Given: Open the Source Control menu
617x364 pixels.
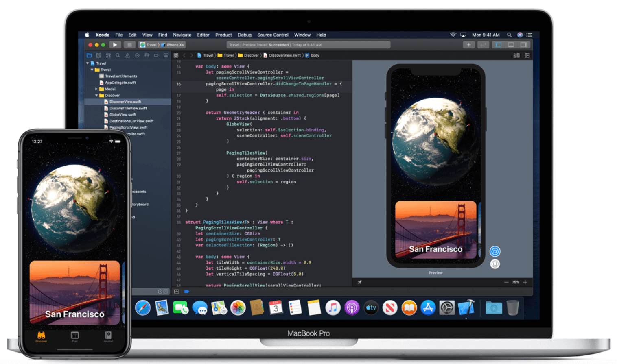Looking at the screenshot, I should click(x=273, y=35).
